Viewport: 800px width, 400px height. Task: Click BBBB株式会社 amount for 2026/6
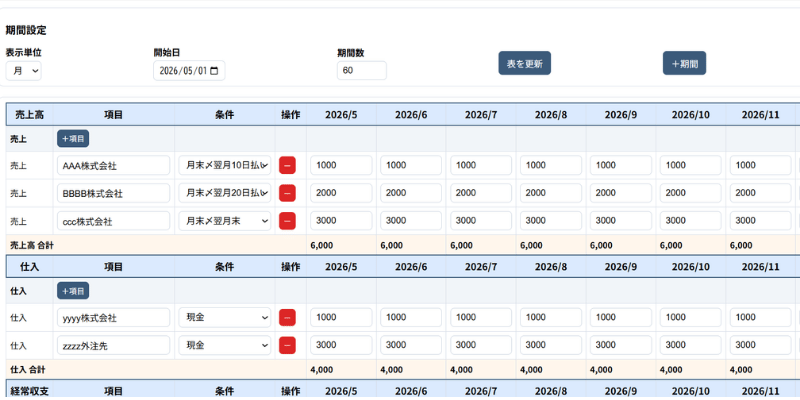(x=411, y=193)
